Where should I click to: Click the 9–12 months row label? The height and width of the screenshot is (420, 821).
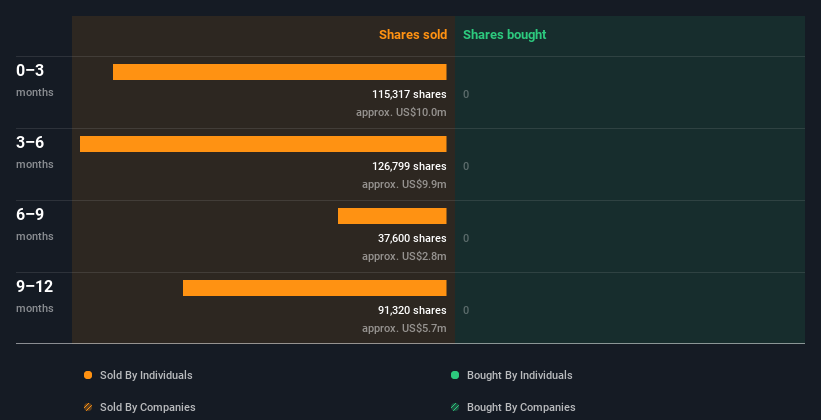point(35,296)
